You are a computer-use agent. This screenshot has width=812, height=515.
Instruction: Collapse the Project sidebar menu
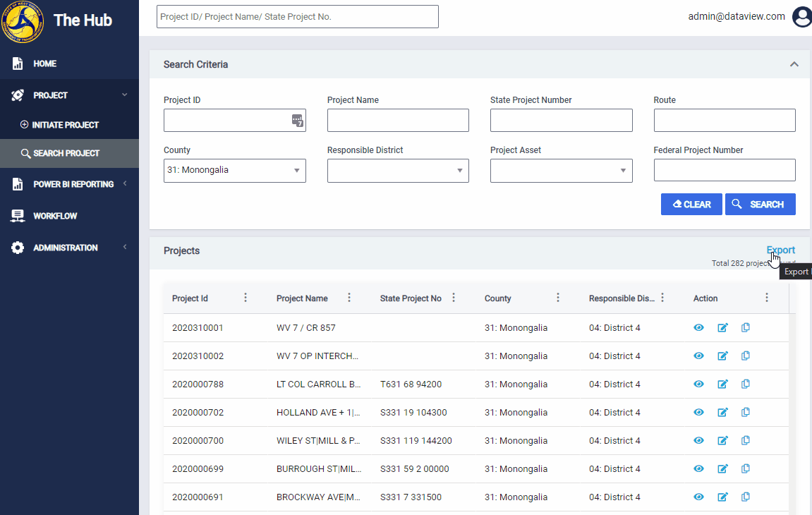[x=124, y=95]
